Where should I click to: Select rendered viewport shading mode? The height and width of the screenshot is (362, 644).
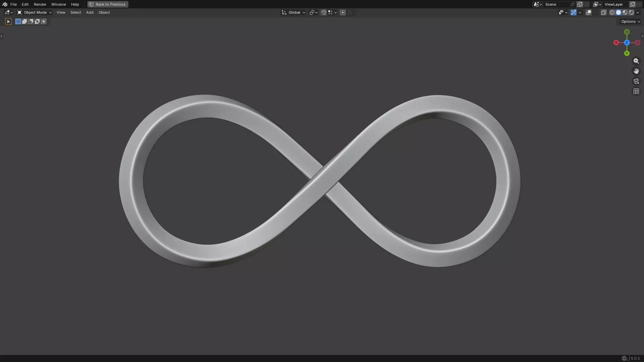click(x=631, y=12)
